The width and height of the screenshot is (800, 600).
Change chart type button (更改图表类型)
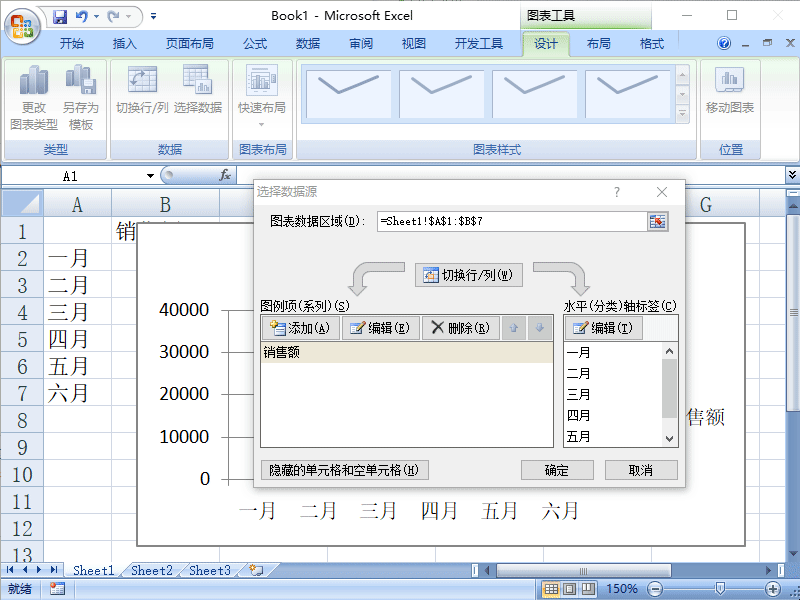pyautogui.click(x=34, y=98)
